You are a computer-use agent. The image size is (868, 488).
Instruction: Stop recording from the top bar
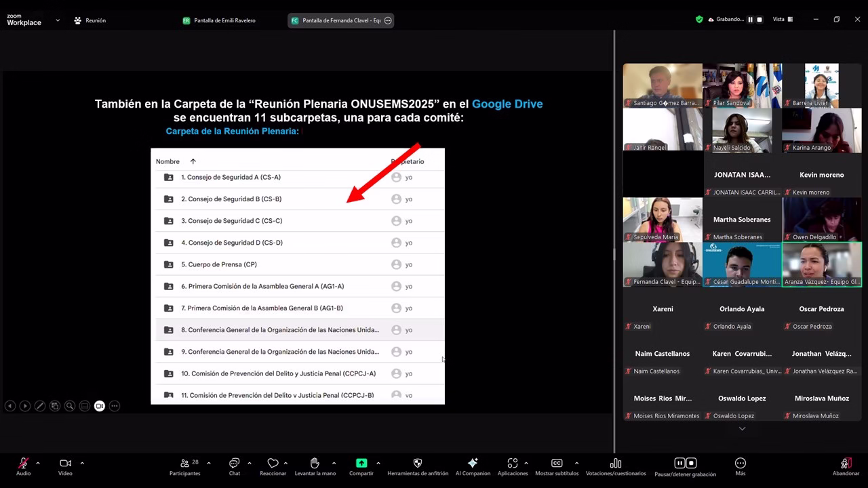click(x=759, y=20)
